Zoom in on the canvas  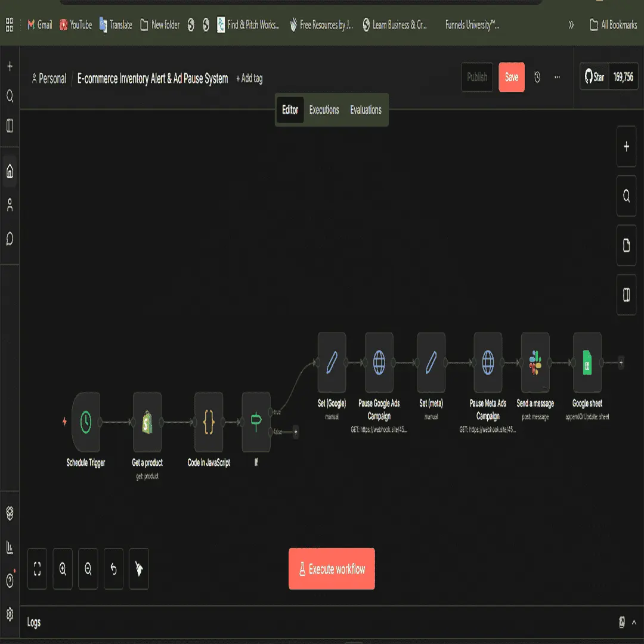point(63,569)
